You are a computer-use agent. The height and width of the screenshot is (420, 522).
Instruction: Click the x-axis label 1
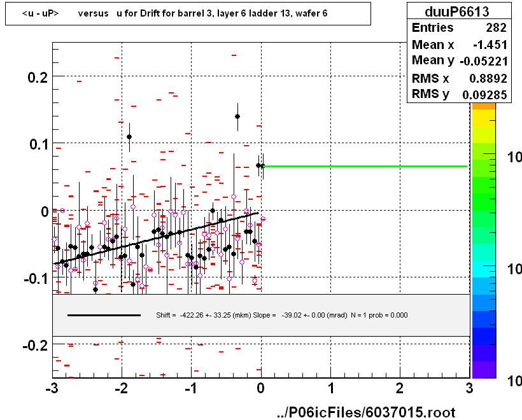[331, 388]
